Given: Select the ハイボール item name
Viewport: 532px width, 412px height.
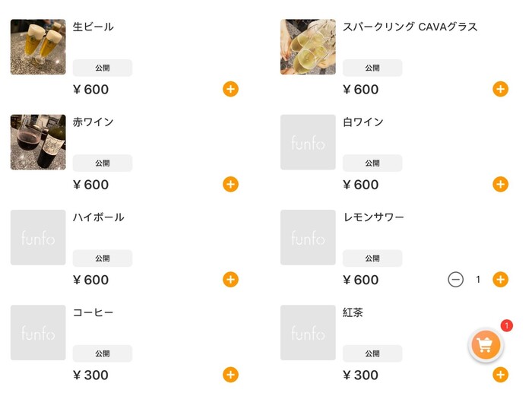Looking at the screenshot, I should click(x=99, y=217).
